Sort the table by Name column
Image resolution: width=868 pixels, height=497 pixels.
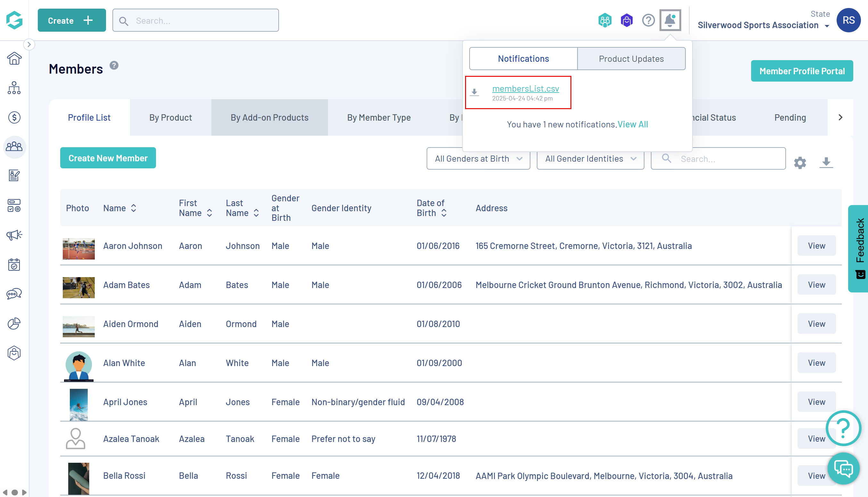coord(134,208)
